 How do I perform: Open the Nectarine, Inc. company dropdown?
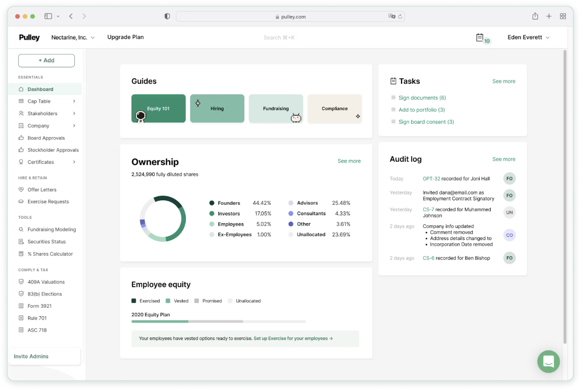pos(73,37)
